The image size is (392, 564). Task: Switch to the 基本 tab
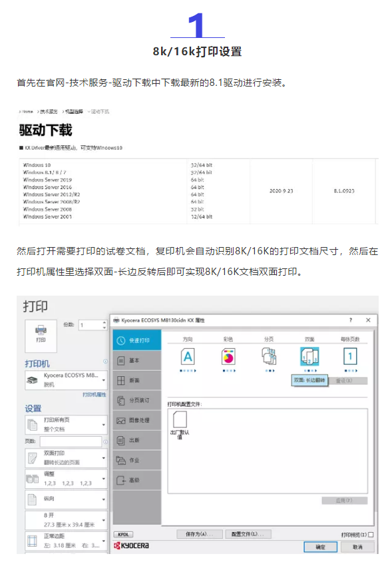(136, 360)
